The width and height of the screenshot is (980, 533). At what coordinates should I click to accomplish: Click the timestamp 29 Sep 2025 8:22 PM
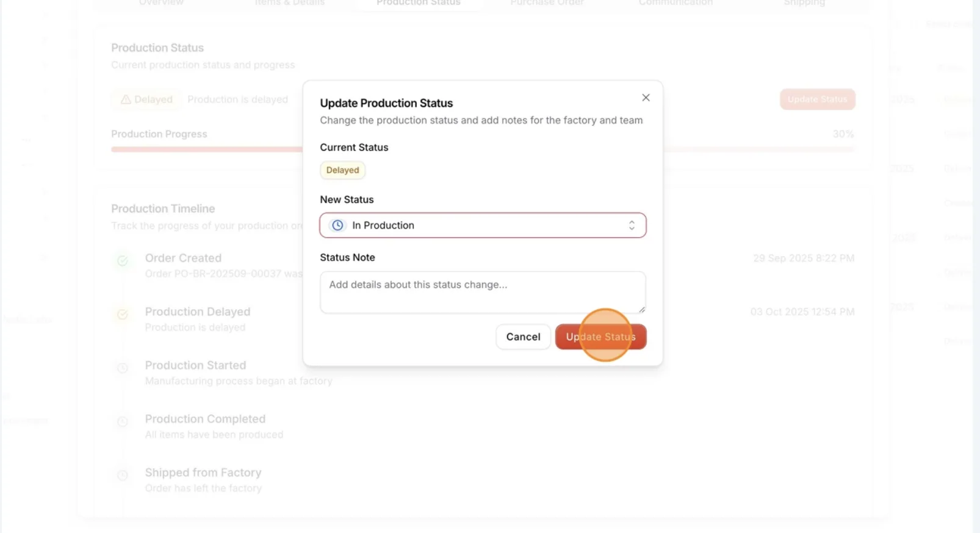804,259
